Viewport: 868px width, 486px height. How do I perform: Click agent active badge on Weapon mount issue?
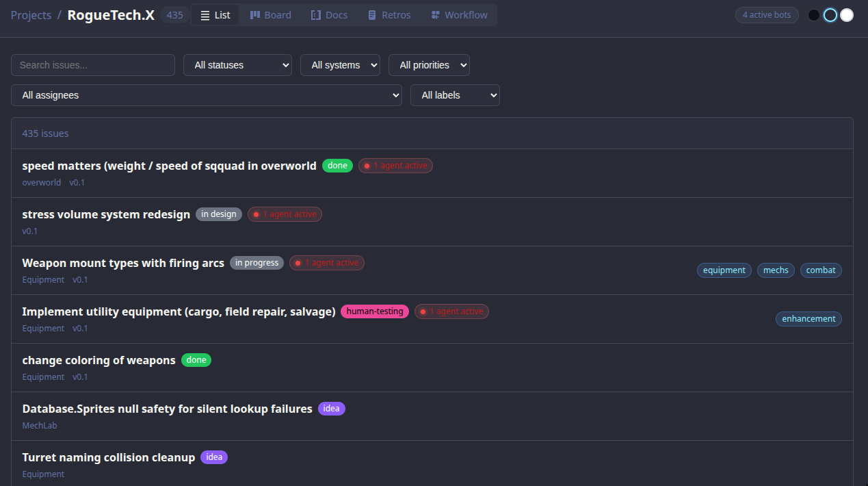[x=327, y=263]
